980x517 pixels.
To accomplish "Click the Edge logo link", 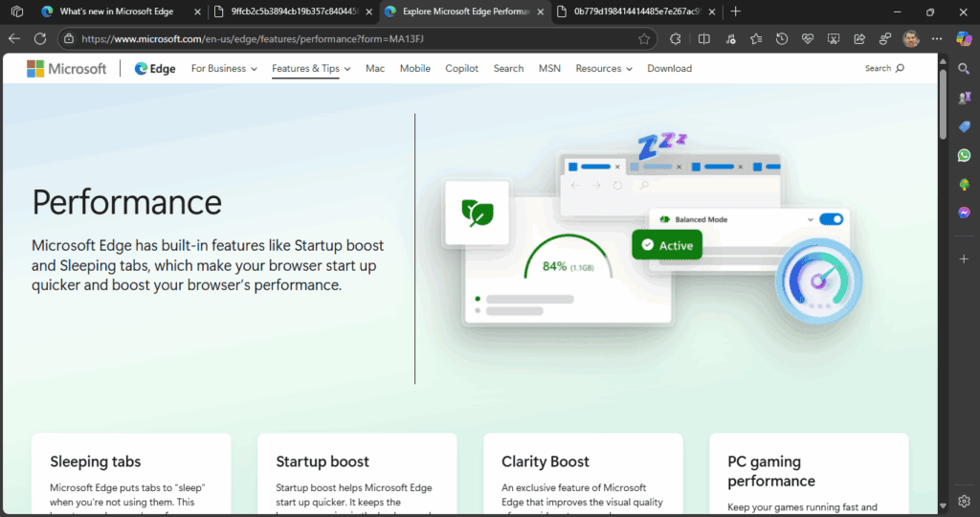I will [154, 69].
